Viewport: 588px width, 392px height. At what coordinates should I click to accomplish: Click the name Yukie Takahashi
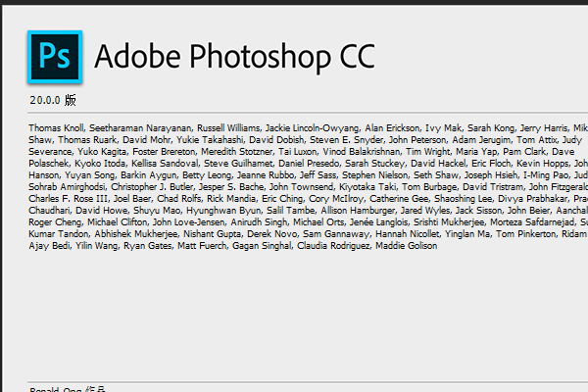tap(210, 140)
